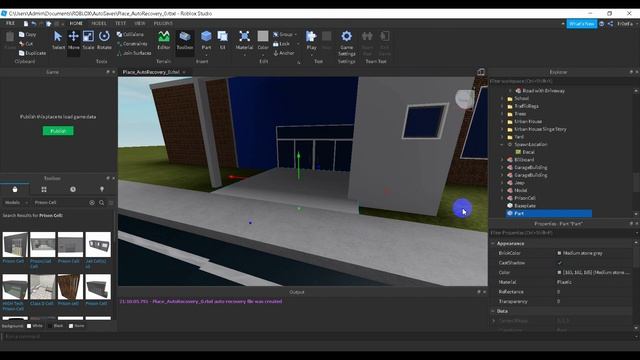
Task: Open the Terrain Editor
Action: [164, 40]
